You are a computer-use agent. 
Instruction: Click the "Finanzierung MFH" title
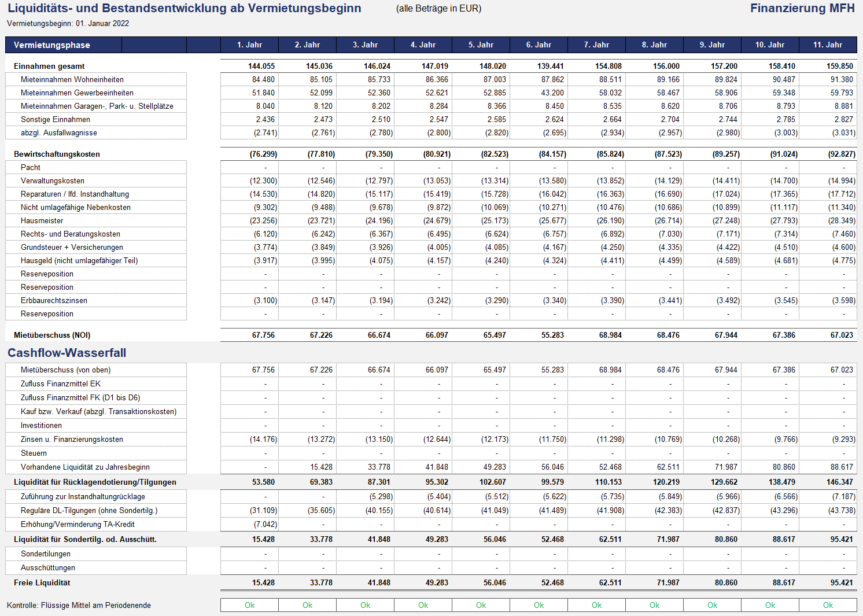click(802, 8)
